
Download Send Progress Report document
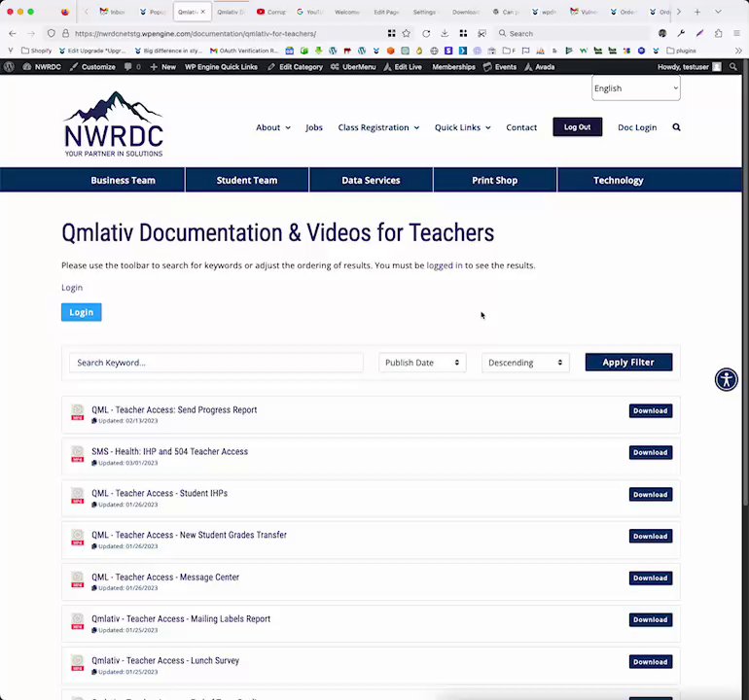(x=651, y=410)
